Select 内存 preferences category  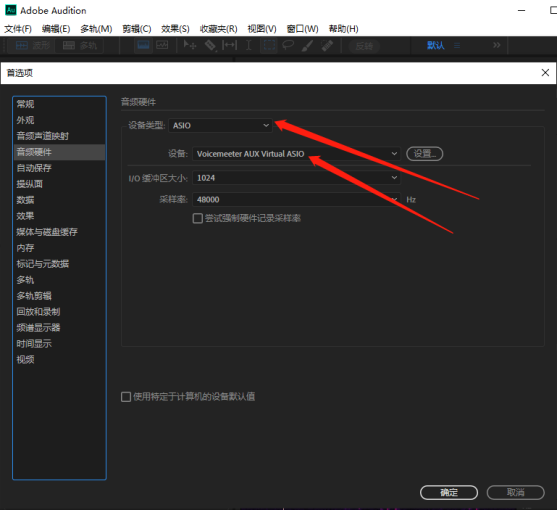coord(59,248)
